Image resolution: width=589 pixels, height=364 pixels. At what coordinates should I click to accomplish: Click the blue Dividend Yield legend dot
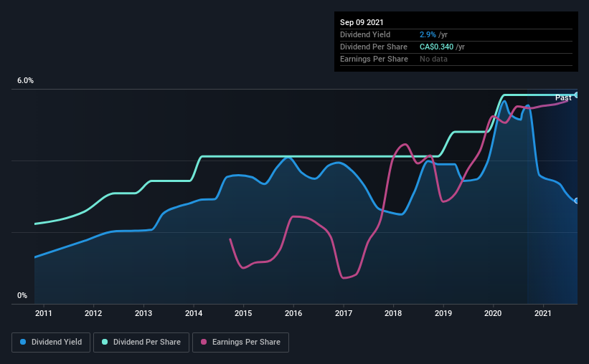[23, 342]
